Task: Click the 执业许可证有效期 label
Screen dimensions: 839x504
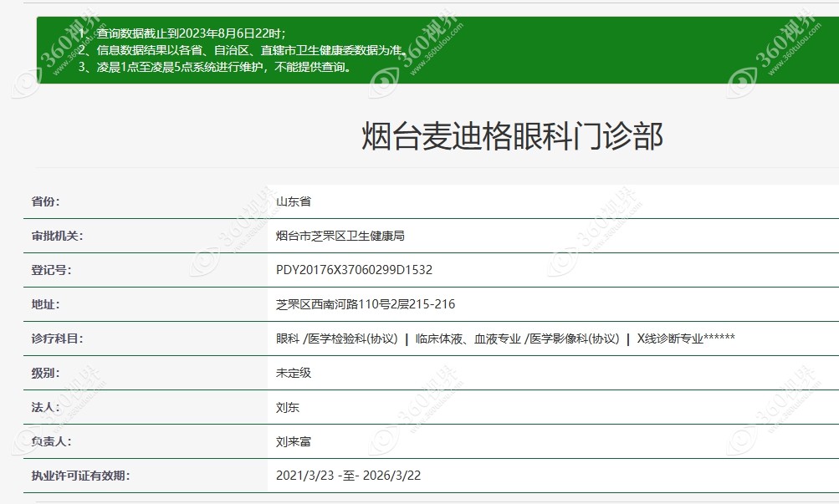Action: tap(80, 476)
